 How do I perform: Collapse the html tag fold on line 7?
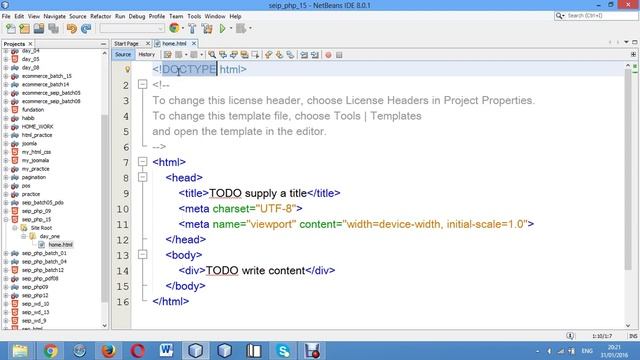pyautogui.click(x=142, y=162)
